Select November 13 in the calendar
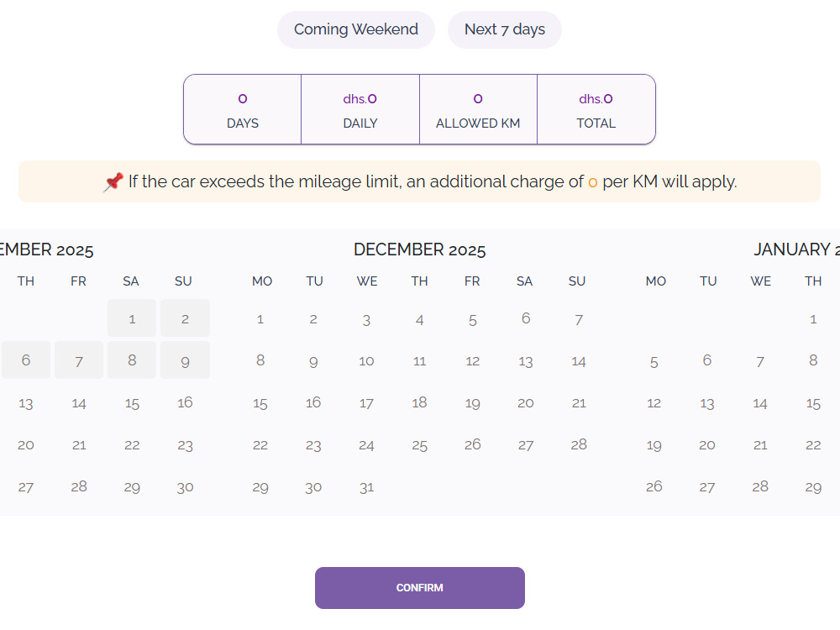Screen dimensions: 840x630 [26, 403]
